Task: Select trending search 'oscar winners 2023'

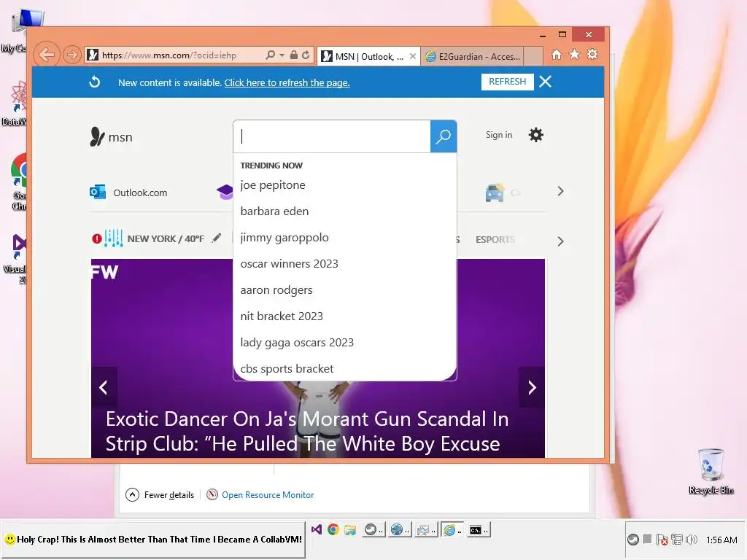Action: tap(289, 263)
